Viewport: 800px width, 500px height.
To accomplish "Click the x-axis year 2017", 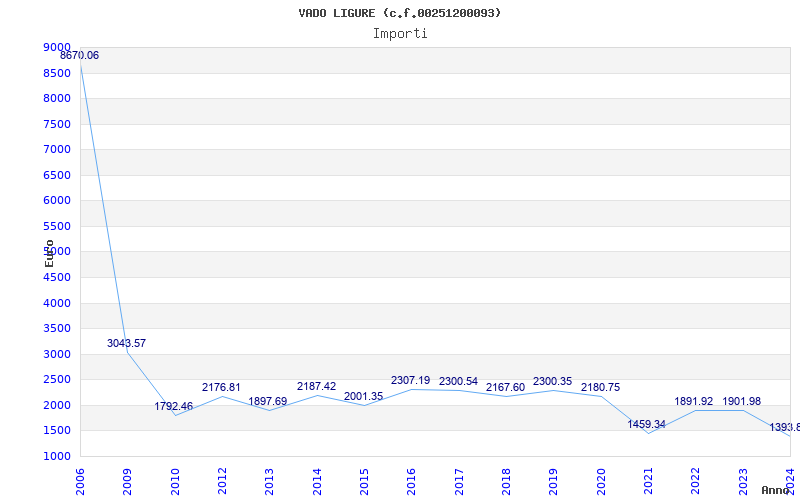I will 459,482.
